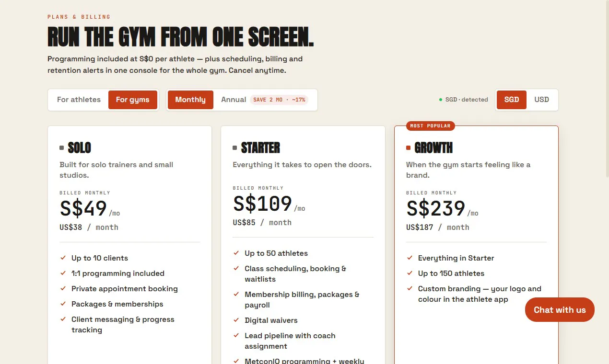Click the S$49 price on Solo
Image resolution: width=609 pixels, height=364 pixels.
coord(83,208)
